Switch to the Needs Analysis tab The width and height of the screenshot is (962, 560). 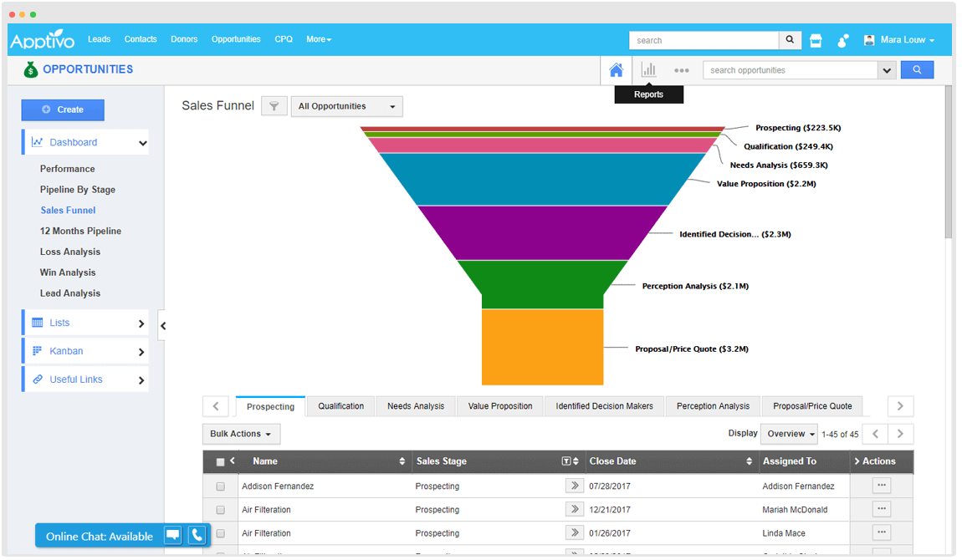coord(416,406)
